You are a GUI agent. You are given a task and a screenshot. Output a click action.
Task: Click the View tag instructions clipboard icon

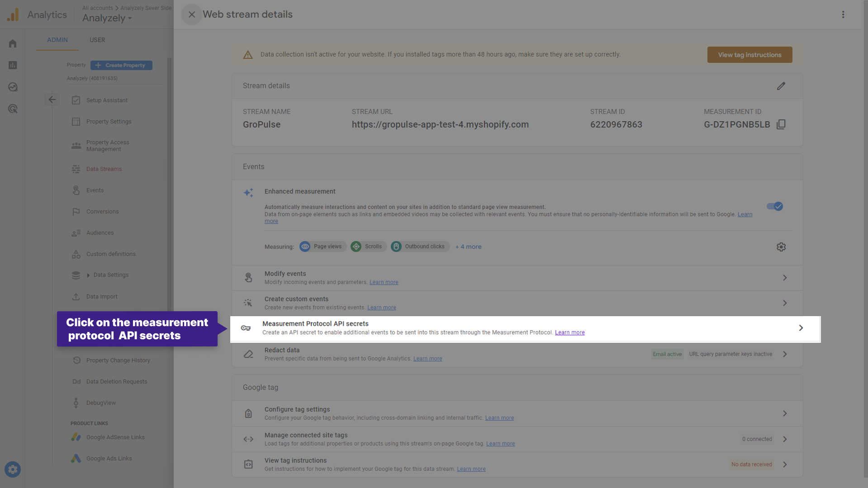coord(248,464)
